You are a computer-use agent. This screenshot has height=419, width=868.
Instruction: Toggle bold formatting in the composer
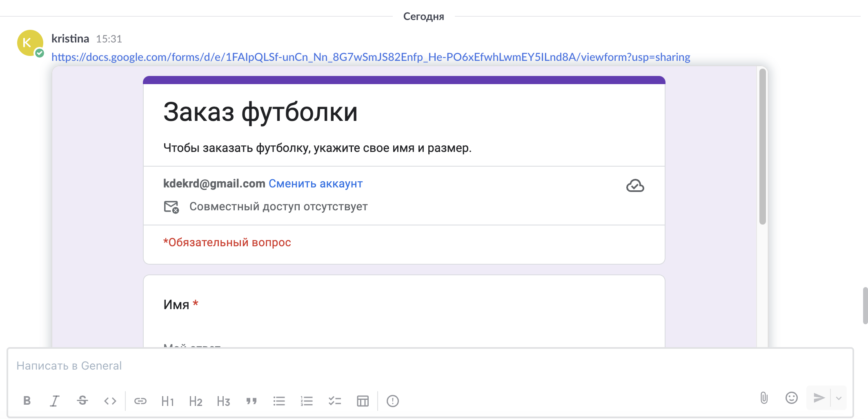27,401
